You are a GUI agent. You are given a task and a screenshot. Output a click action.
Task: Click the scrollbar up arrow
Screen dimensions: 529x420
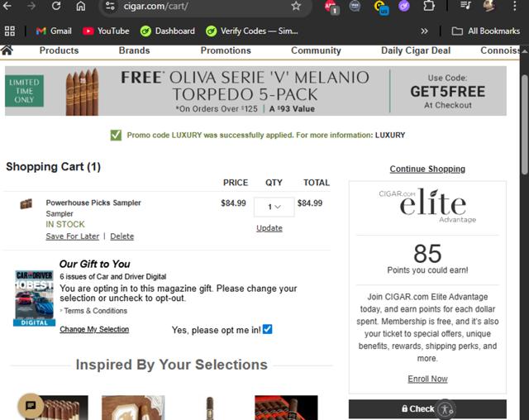(525, 50)
